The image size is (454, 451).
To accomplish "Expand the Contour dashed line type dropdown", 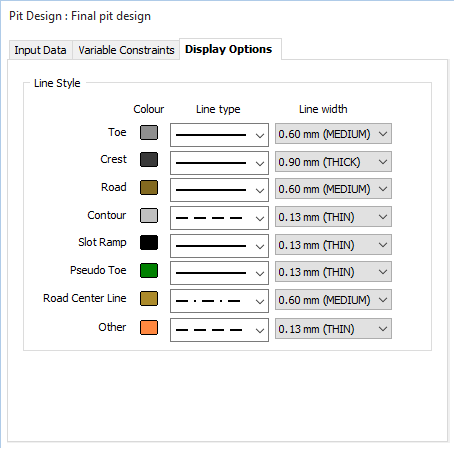I will point(219,218).
